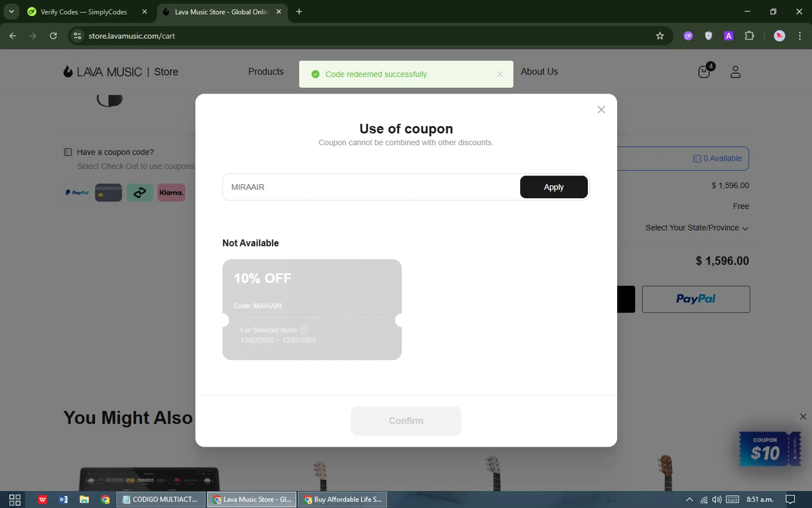The height and width of the screenshot is (508, 812).
Task: Select the Lava Music Store browser tab
Action: [x=221, y=12]
